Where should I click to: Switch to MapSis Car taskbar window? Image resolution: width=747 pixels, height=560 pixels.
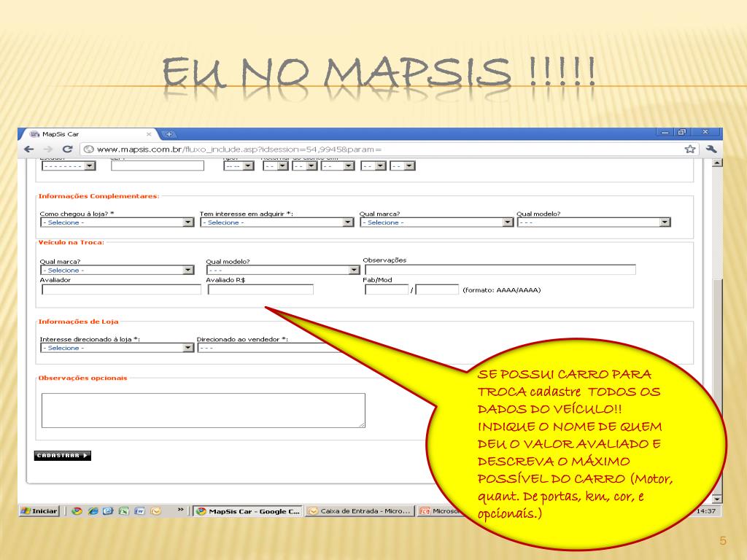[248, 511]
